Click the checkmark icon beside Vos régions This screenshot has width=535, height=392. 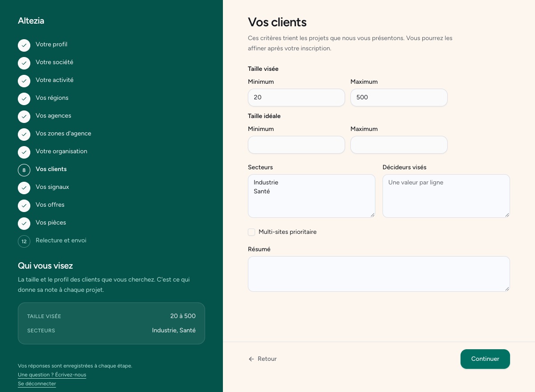click(24, 99)
